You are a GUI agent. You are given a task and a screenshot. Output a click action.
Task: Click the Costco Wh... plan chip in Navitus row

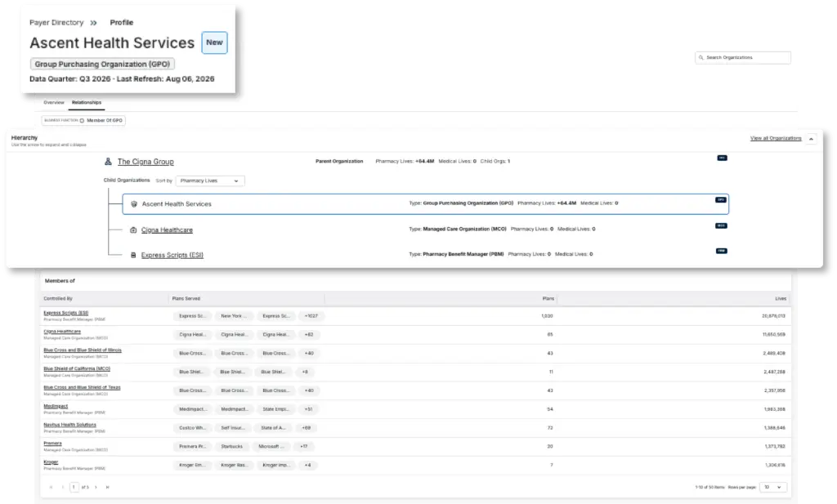point(192,428)
